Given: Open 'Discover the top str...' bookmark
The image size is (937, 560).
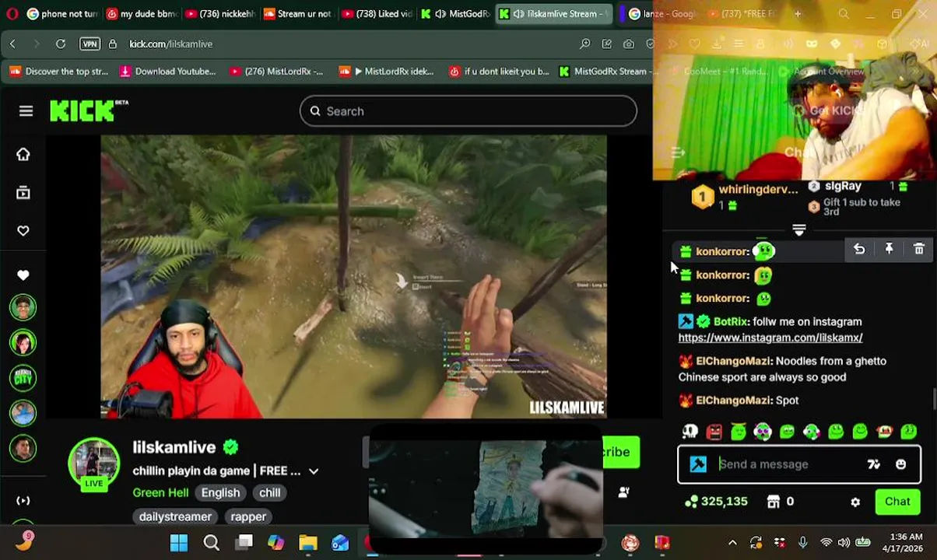Looking at the screenshot, I should pos(58,72).
